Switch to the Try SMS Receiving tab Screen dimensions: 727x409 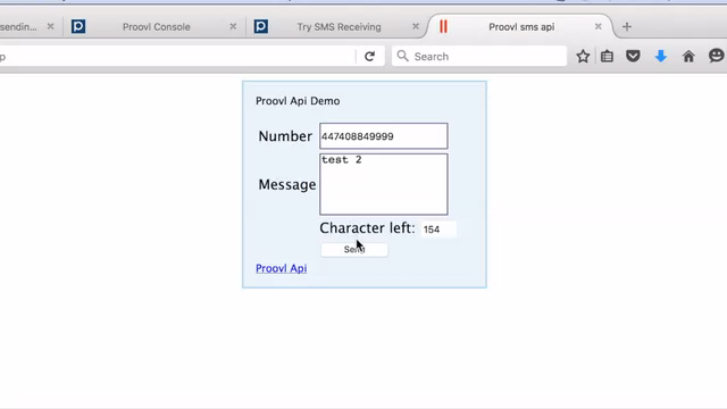pyautogui.click(x=339, y=27)
